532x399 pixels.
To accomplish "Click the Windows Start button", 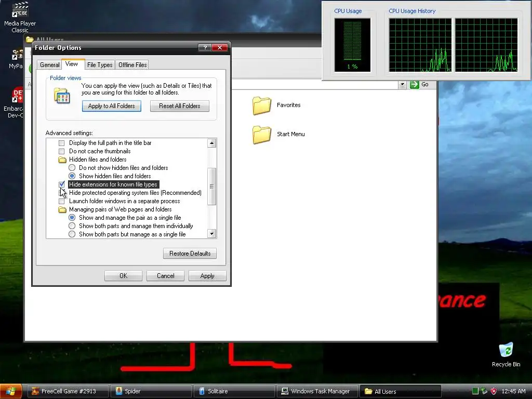I will (x=11, y=391).
